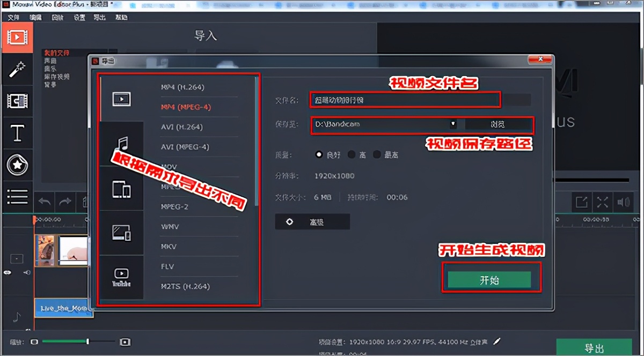Image resolution: width=644 pixels, height=356 pixels.
Task: Close the export dialog with red X
Action: [x=540, y=59]
